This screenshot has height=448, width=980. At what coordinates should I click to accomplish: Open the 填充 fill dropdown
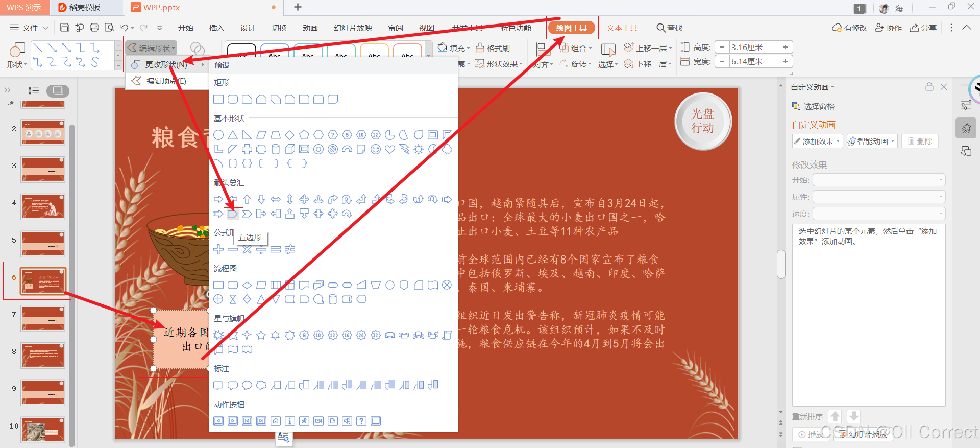tap(454, 48)
